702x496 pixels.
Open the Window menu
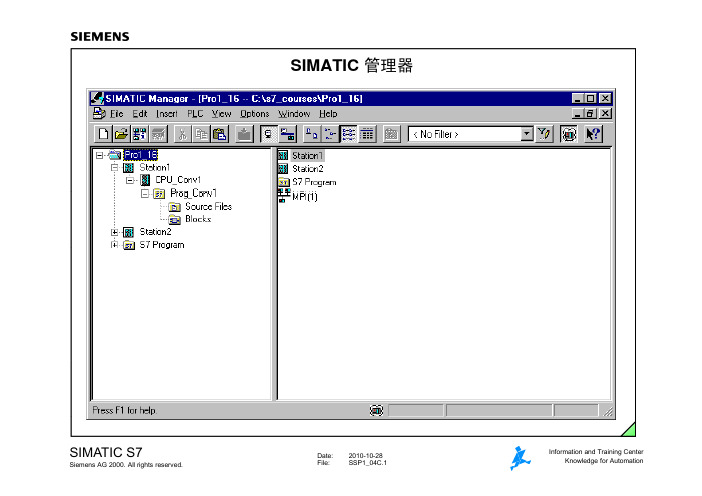click(294, 114)
